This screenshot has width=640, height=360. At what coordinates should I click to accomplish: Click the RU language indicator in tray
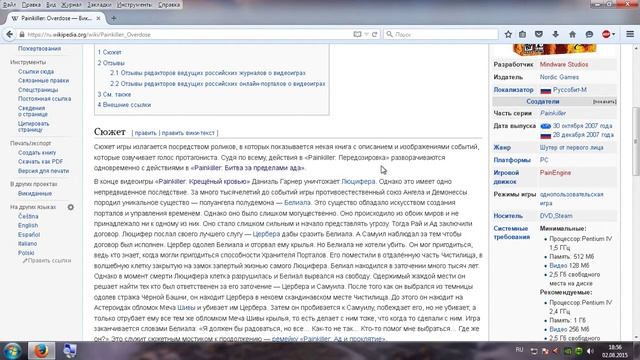click(x=519, y=350)
